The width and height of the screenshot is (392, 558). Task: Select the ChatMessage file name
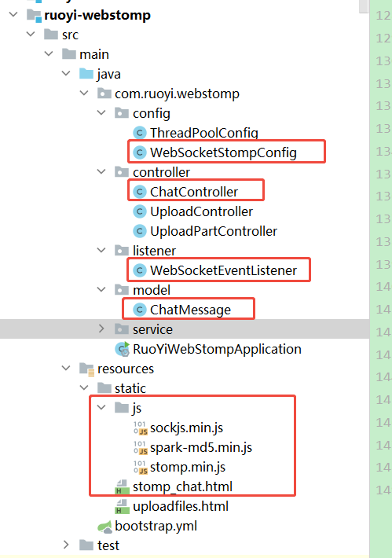point(190,310)
